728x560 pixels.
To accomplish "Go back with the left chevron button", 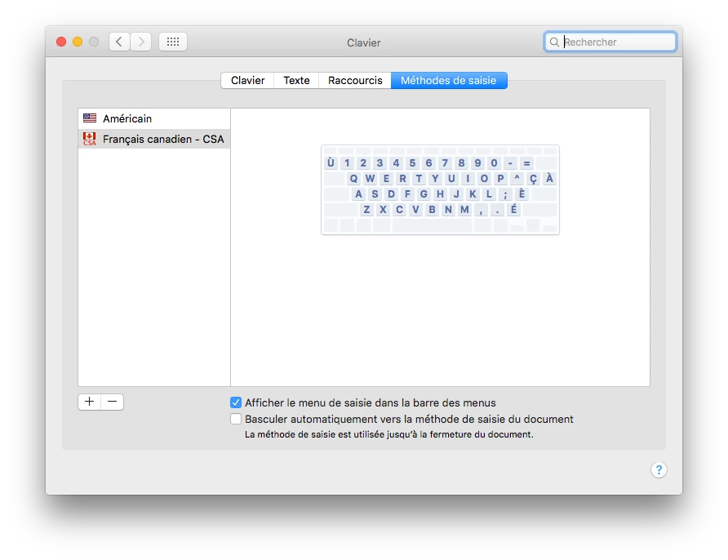I will pos(119,42).
